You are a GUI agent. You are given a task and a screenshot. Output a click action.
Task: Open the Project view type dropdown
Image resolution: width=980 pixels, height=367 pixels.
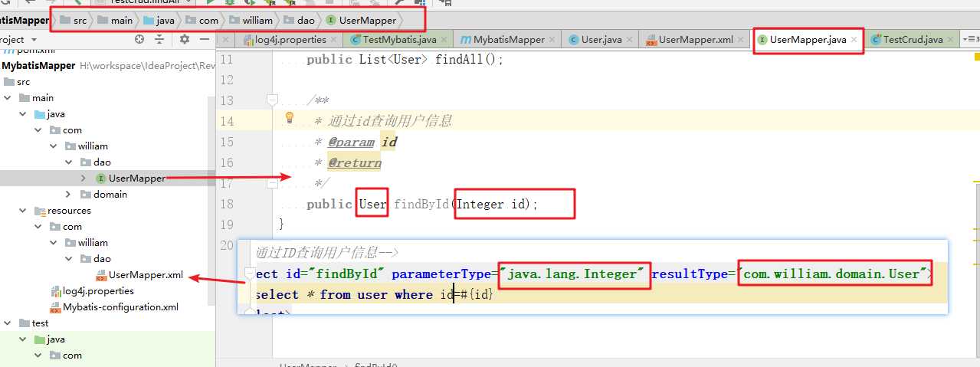pyautogui.click(x=33, y=39)
